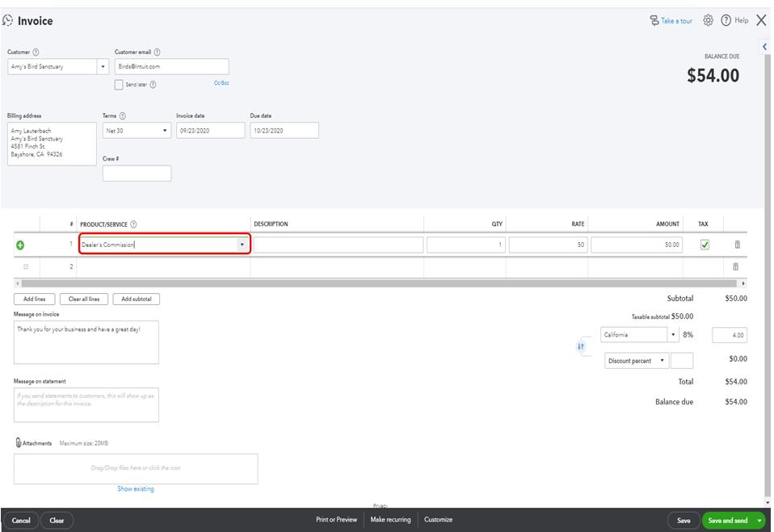Click the Show existing link
Viewport: 774px width, 532px height.
point(135,488)
